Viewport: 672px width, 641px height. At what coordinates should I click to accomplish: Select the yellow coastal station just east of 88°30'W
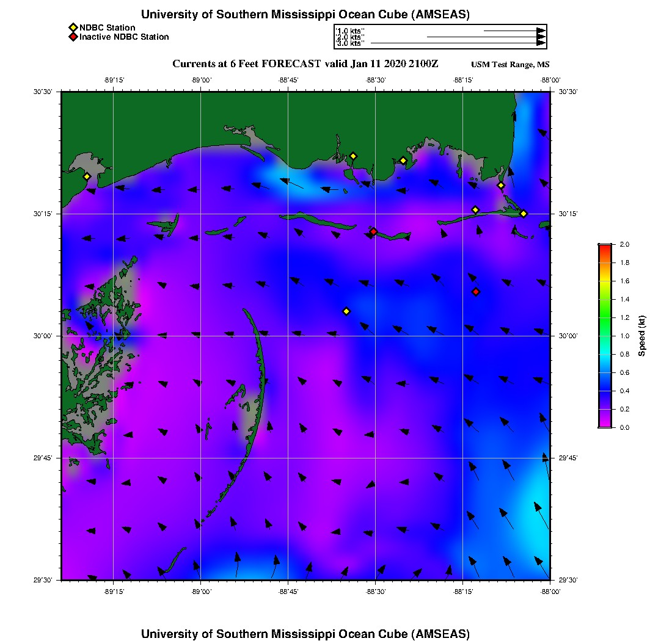coord(403,161)
